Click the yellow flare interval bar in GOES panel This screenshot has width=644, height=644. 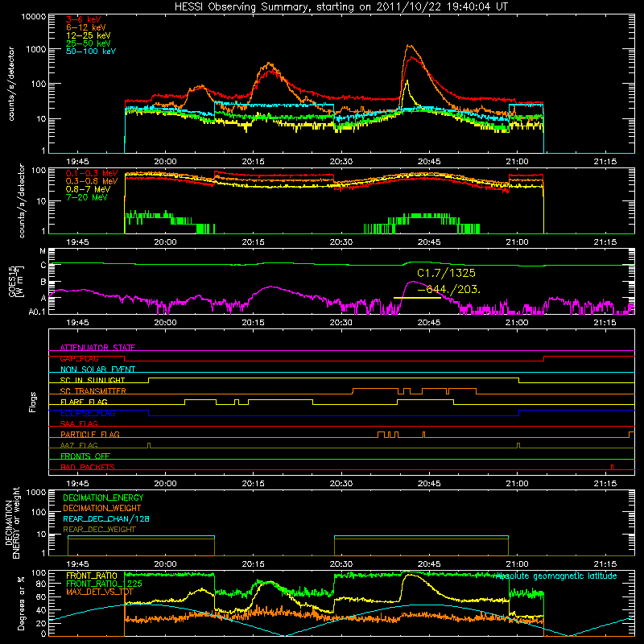417,298
